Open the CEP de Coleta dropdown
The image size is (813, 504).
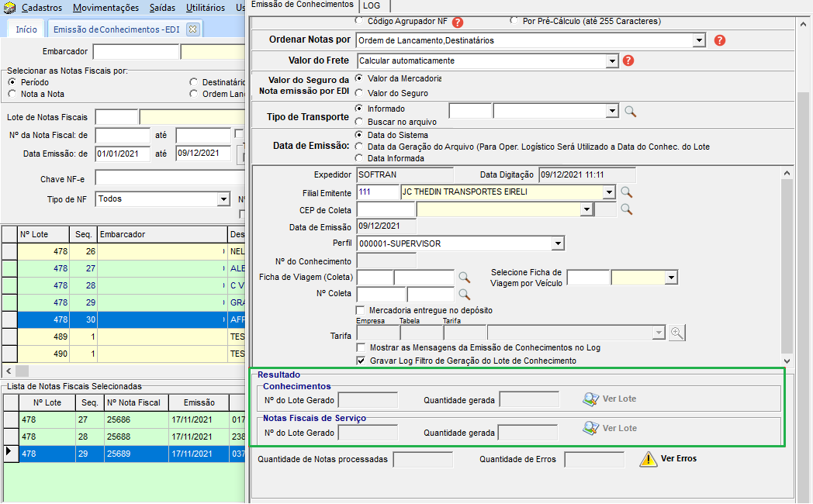586,209
